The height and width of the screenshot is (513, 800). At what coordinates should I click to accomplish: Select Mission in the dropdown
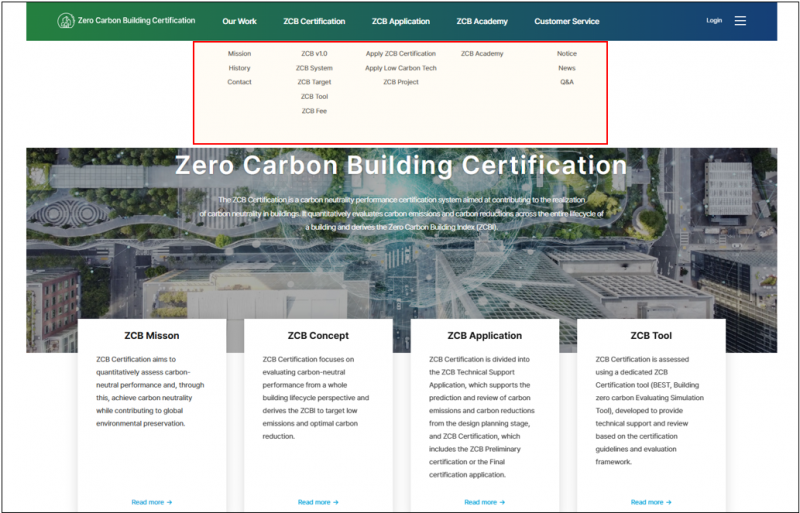point(239,54)
